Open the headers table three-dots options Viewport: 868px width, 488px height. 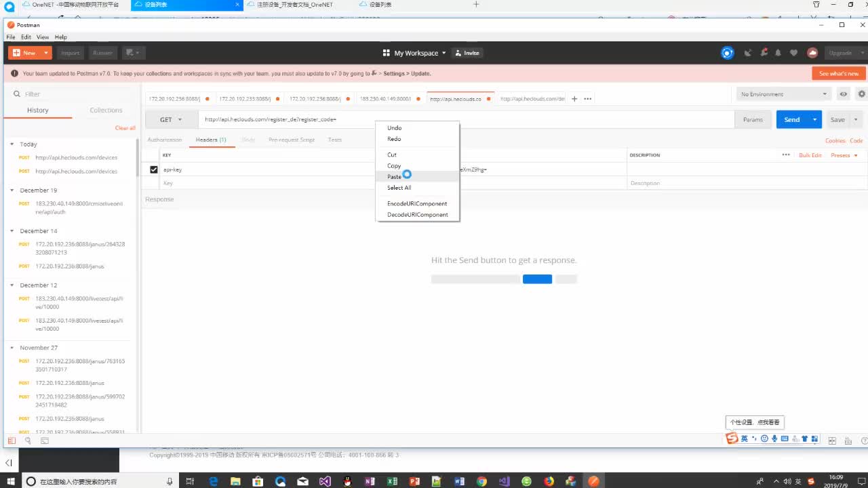click(786, 155)
